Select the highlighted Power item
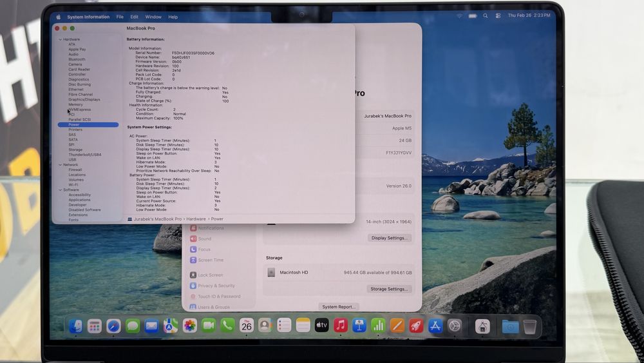This screenshot has height=363, width=644. coord(88,124)
